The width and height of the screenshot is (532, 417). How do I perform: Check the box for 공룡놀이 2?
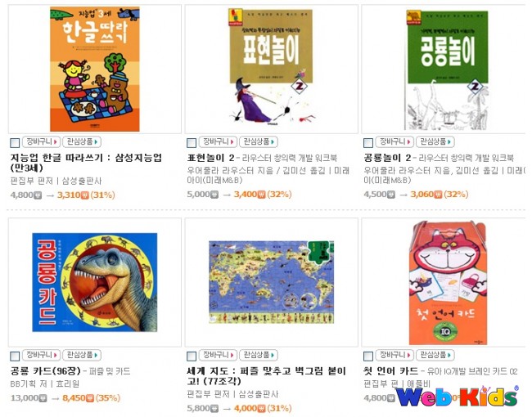[x=368, y=143]
